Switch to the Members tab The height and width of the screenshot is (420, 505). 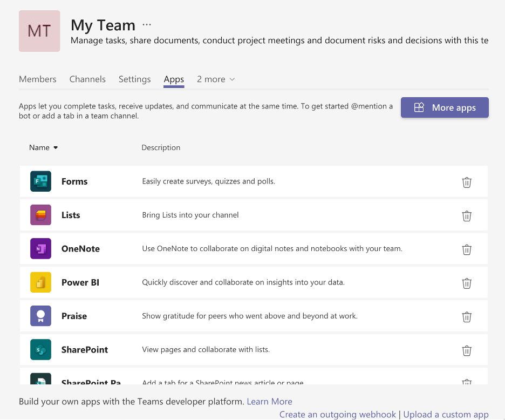(x=38, y=79)
